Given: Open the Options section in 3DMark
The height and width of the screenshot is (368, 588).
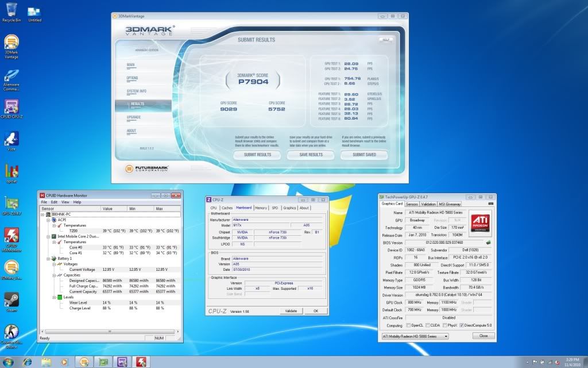Looking at the screenshot, I should 133,78.
